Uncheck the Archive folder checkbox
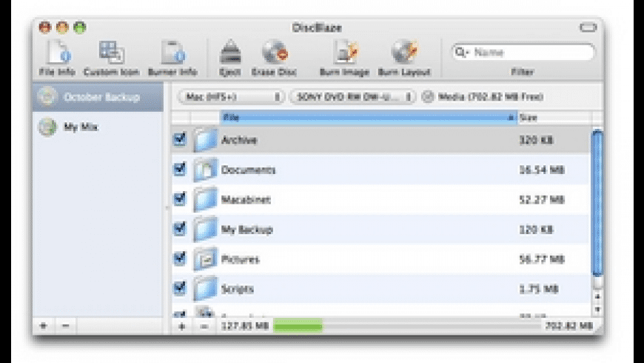 (179, 139)
